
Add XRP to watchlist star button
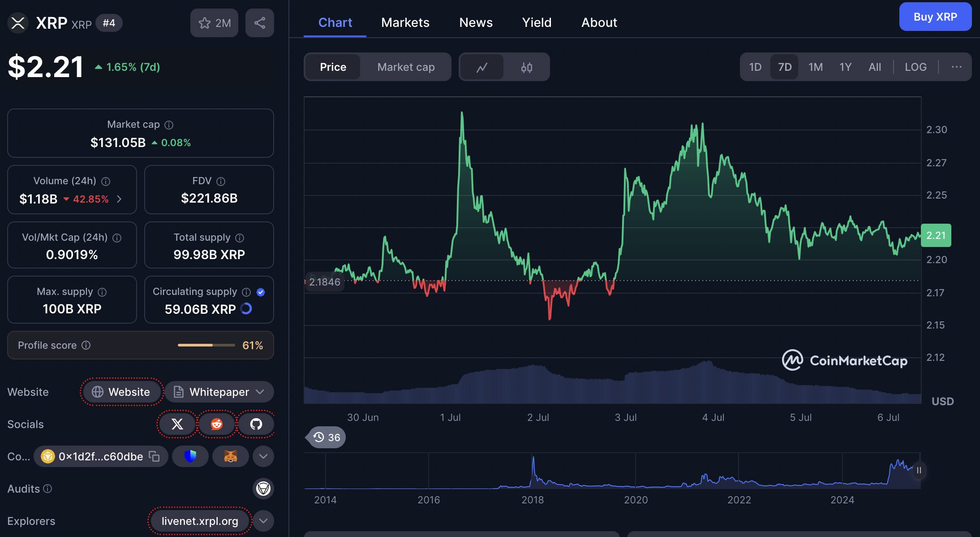(x=214, y=23)
